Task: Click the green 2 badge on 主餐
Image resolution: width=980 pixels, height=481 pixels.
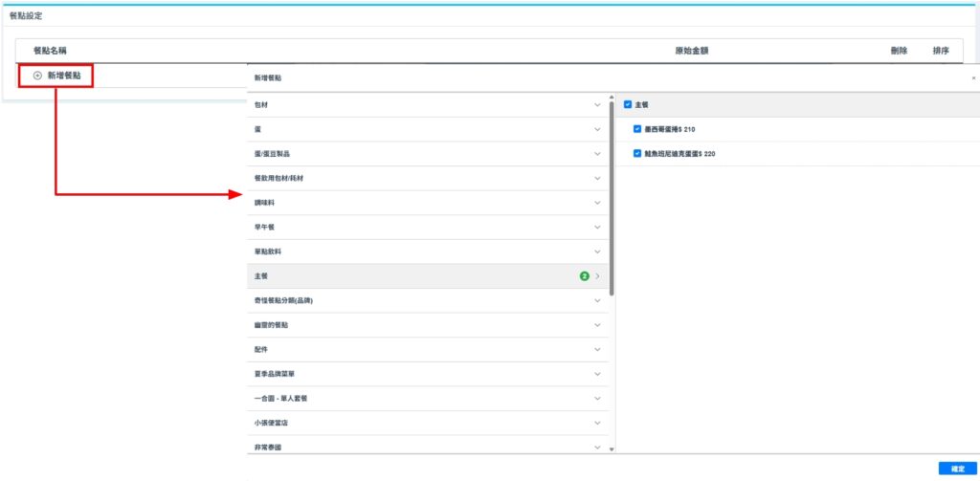Action: 585,276
